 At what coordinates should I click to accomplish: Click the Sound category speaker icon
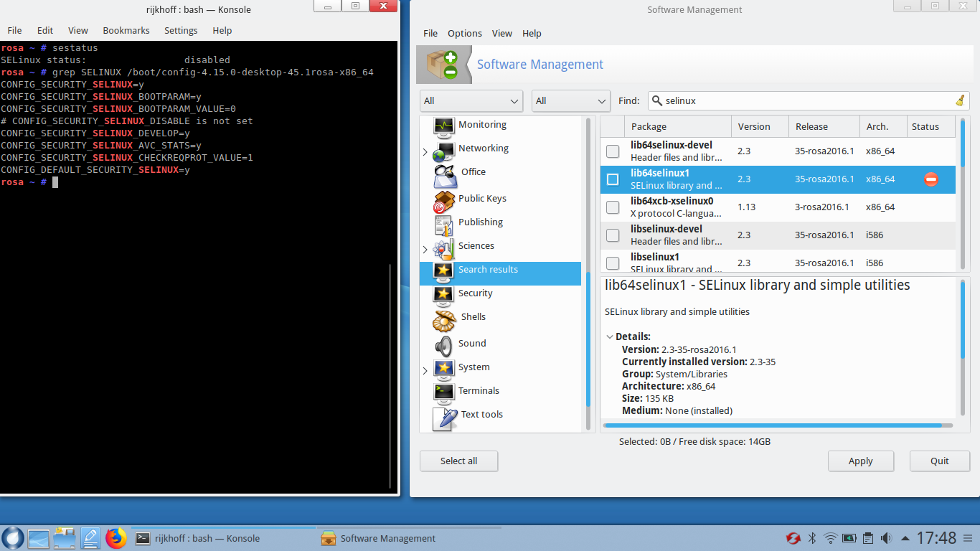[444, 345]
